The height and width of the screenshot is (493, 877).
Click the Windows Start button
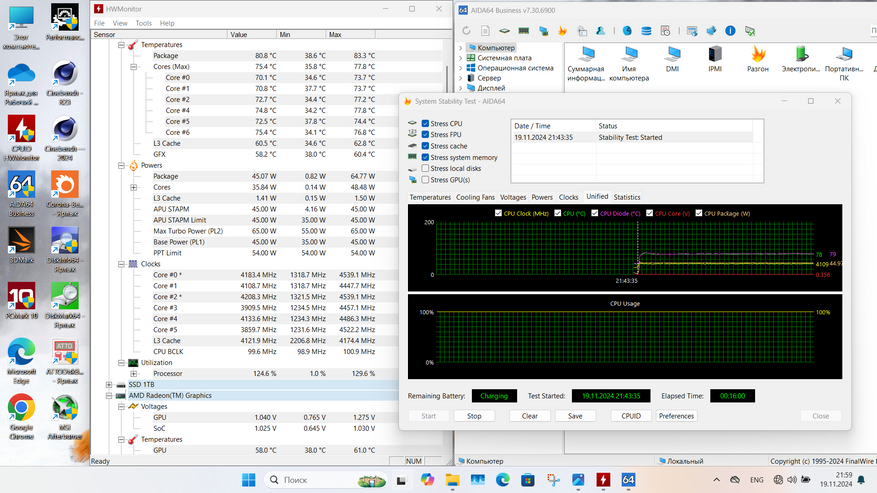point(248,480)
